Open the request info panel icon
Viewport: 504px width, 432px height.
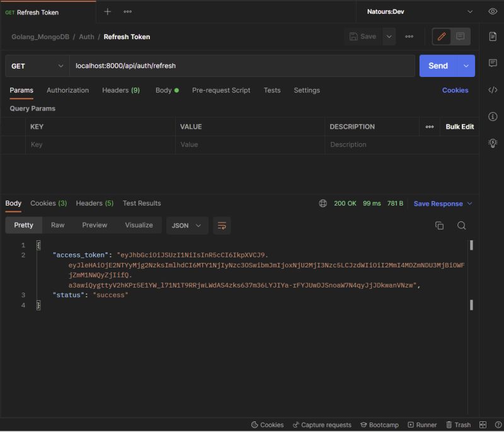[492, 117]
